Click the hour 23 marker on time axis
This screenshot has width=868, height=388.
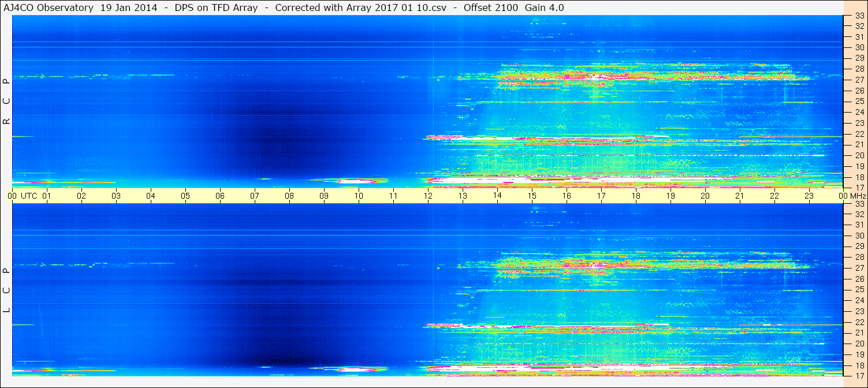click(809, 196)
